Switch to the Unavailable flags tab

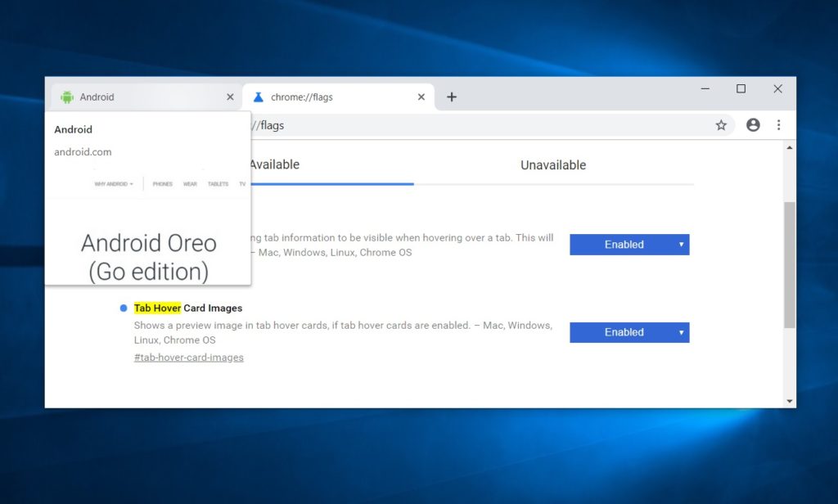tap(552, 164)
